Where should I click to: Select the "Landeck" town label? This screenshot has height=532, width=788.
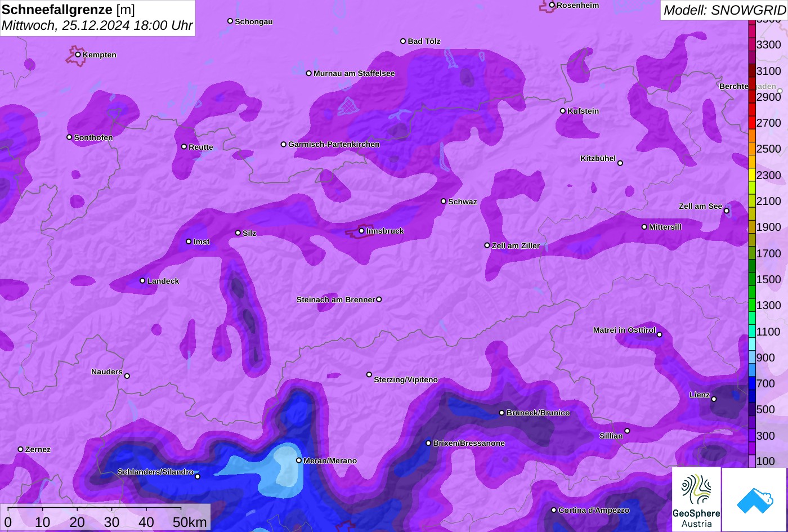(x=163, y=281)
